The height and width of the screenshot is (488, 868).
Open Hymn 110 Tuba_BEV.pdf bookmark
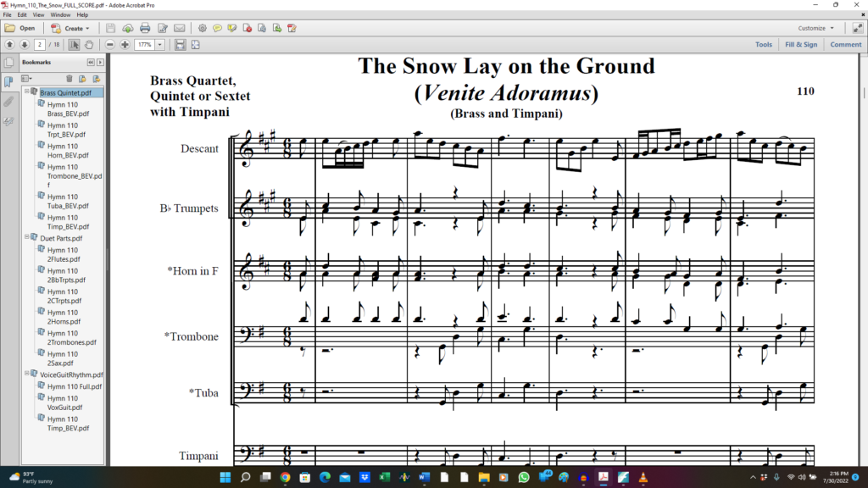(x=68, y=201)
